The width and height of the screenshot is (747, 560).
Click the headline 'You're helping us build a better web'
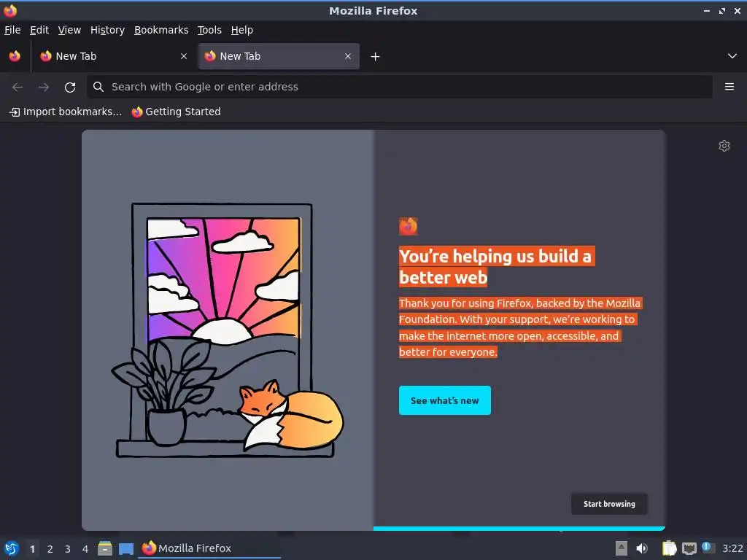[497, 267]
